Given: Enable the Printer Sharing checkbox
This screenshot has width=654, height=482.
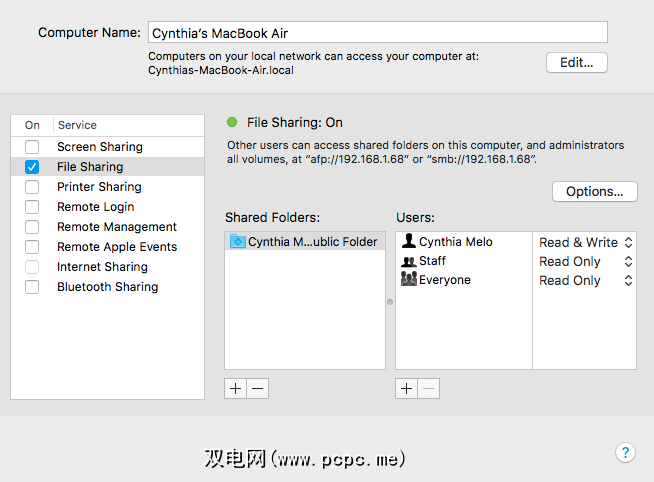Looking at the screenshot, I should 32,187.
